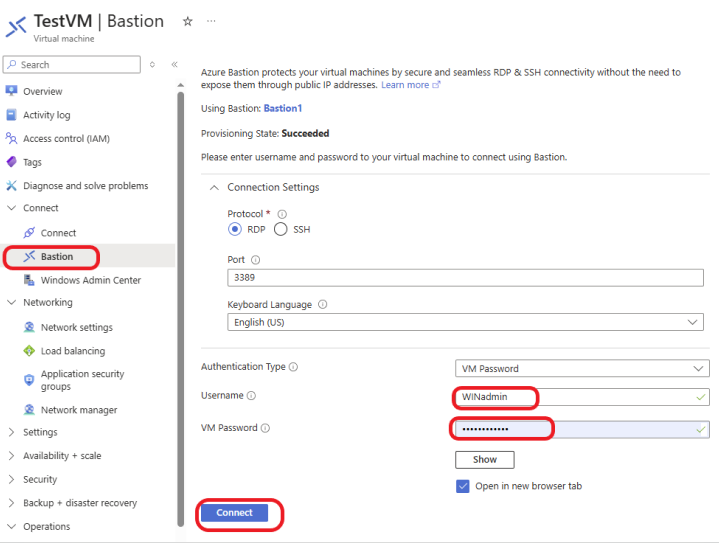The image size is (719, 543).
Task: Click the Activity log icon
Action: 11,115
